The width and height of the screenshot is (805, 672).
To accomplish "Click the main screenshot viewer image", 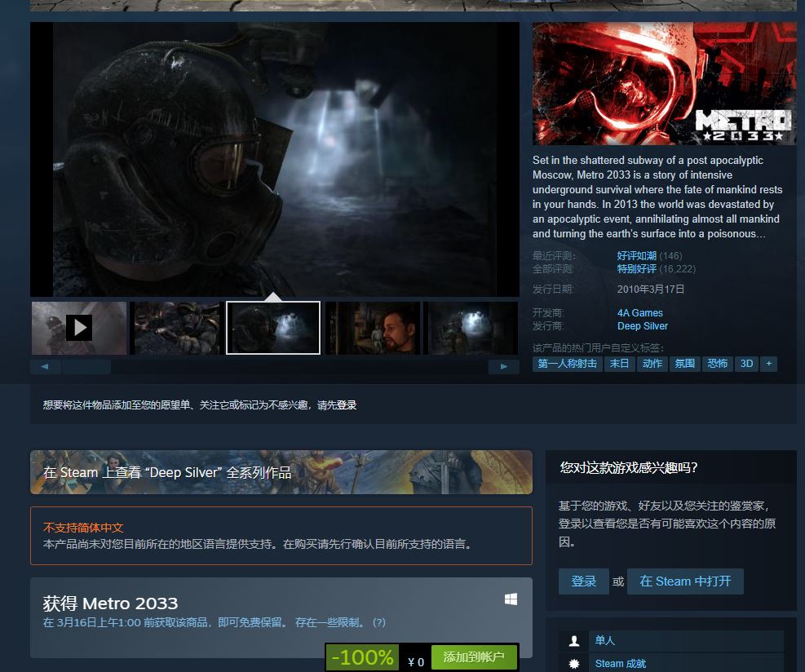I will [x=275, y=159].
